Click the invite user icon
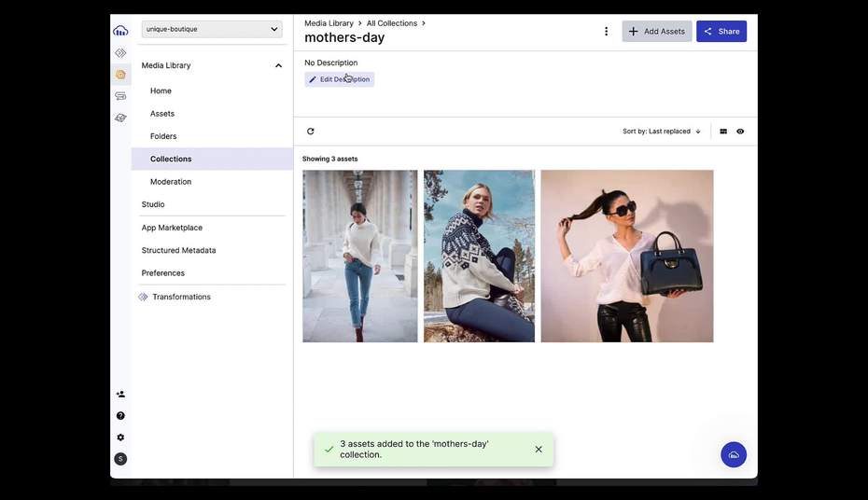 click(x=120, y=395)
